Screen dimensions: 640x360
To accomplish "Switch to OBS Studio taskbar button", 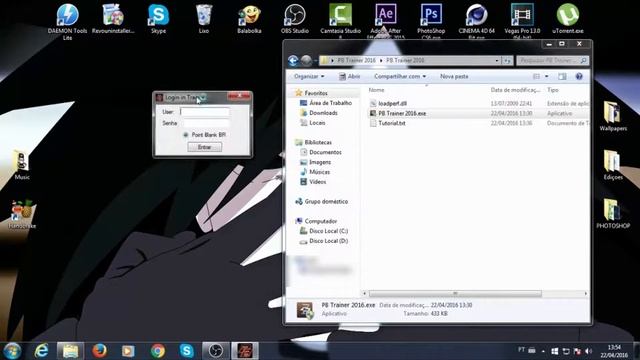I will [x=216, y=351].
